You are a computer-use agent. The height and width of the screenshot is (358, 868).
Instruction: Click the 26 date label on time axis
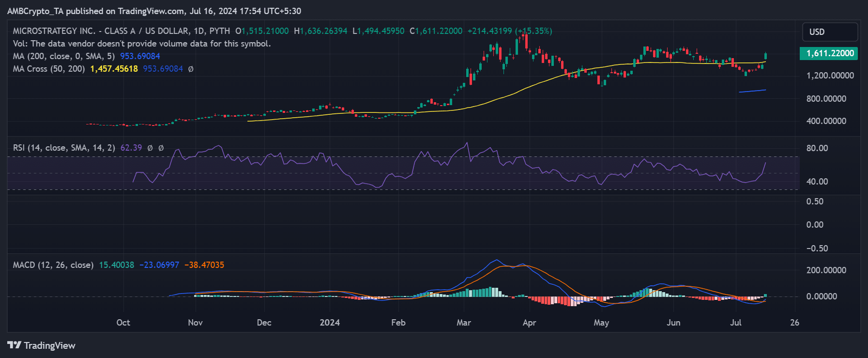[x=794, y=323]
